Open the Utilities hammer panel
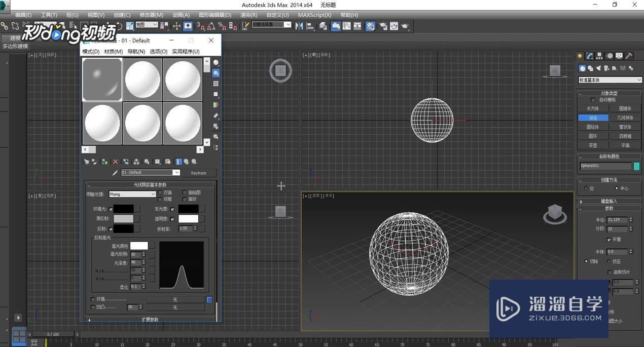This screenshot has width=644, height=347. click(x=629, y=56)
